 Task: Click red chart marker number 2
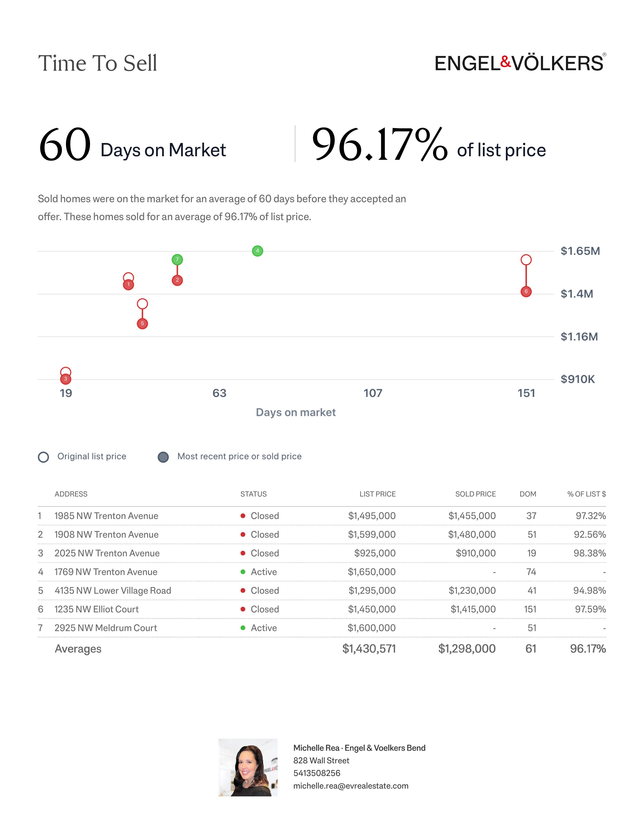177,280
